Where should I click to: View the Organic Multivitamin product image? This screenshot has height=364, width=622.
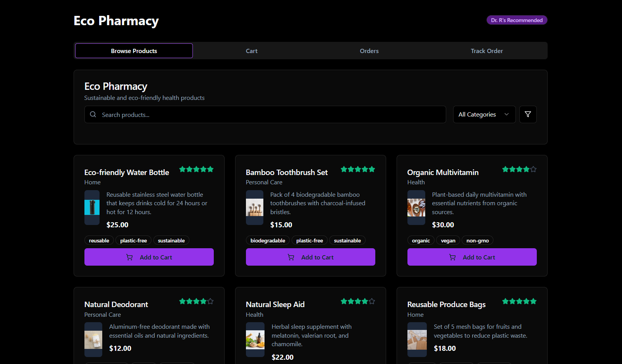click(416, 208)
